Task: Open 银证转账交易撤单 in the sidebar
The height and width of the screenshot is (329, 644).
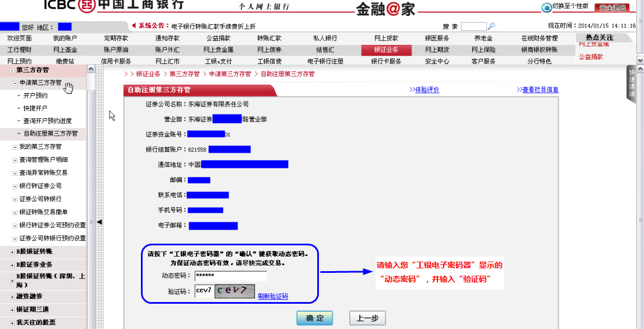Action: tap(44, 212)
